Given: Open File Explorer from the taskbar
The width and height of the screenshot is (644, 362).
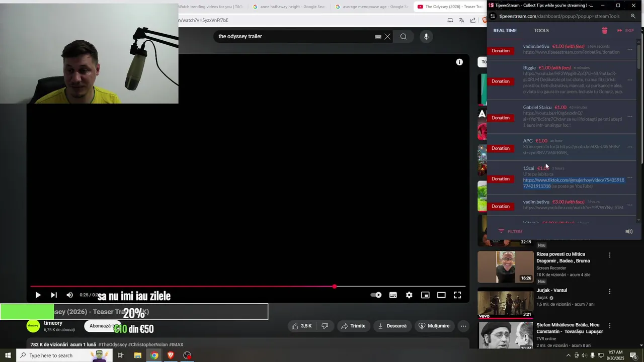Looking at the screenshot, I should [x=137, y=355].
